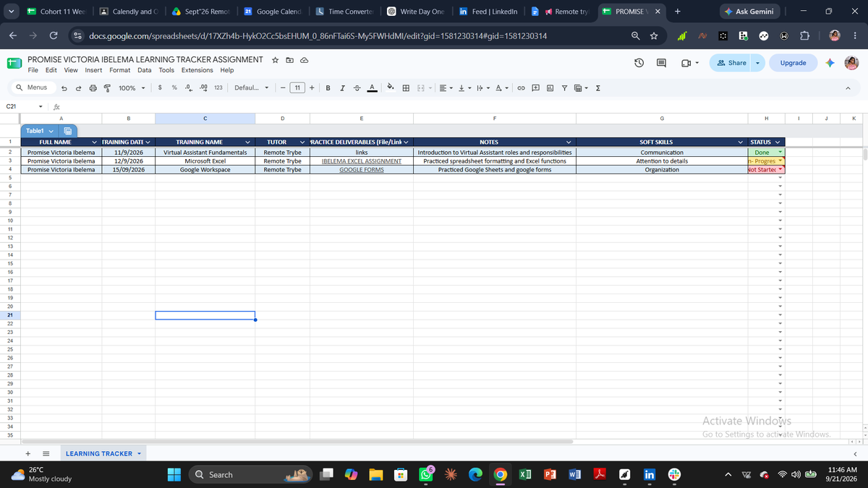Select the Paint format tool

107,87
